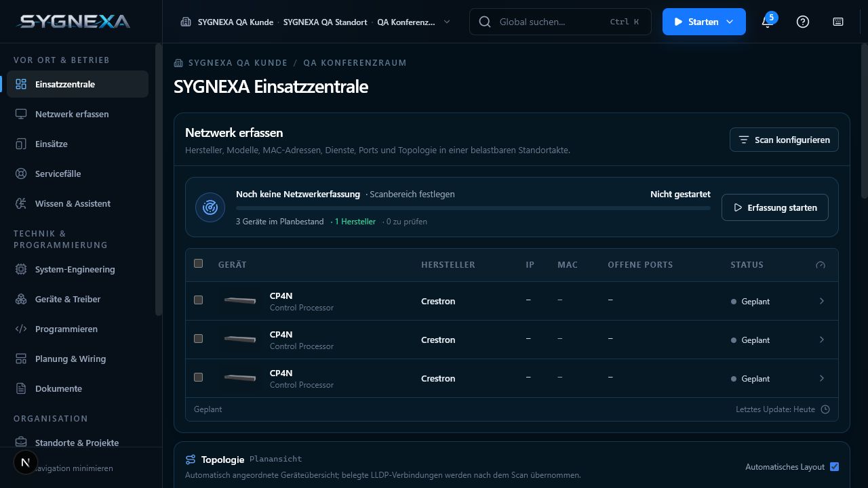Click the Einsatzzentrale grid icon
The image size is (868, 488).
21,84
